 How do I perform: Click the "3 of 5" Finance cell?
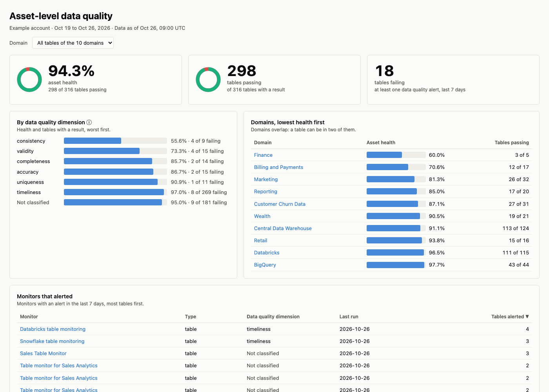(x=522, y=155)
